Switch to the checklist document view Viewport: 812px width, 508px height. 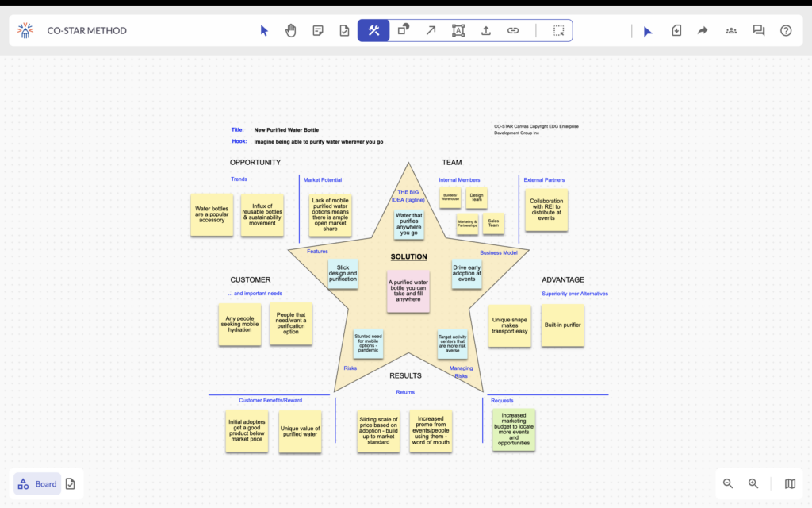[70, 483]
